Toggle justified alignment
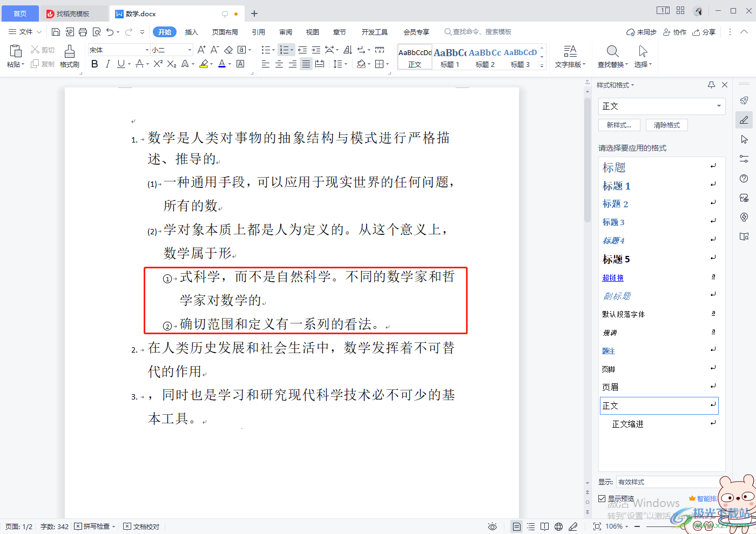The height and width of the screenshot is (534, 756). click(306, 64)
